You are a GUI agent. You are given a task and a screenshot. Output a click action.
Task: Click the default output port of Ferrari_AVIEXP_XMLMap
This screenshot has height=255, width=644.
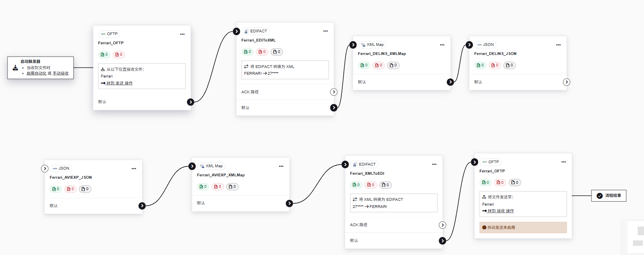[289, 203]
